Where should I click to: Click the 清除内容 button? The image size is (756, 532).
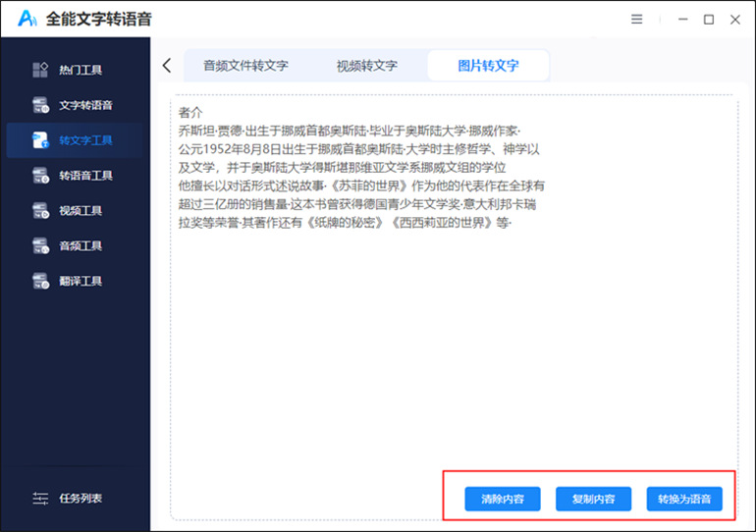(503, 499)
